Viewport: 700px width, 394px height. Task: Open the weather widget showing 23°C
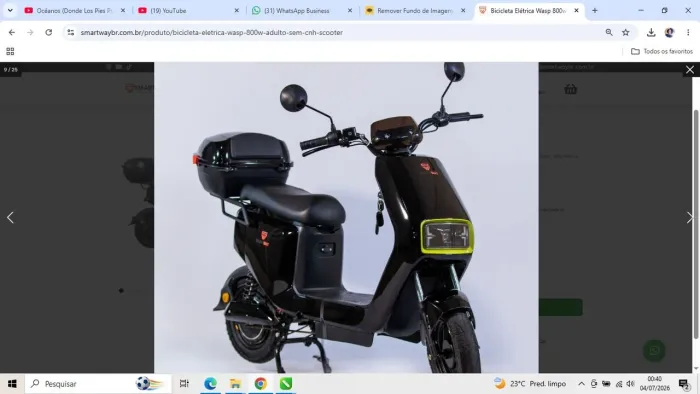530,384
